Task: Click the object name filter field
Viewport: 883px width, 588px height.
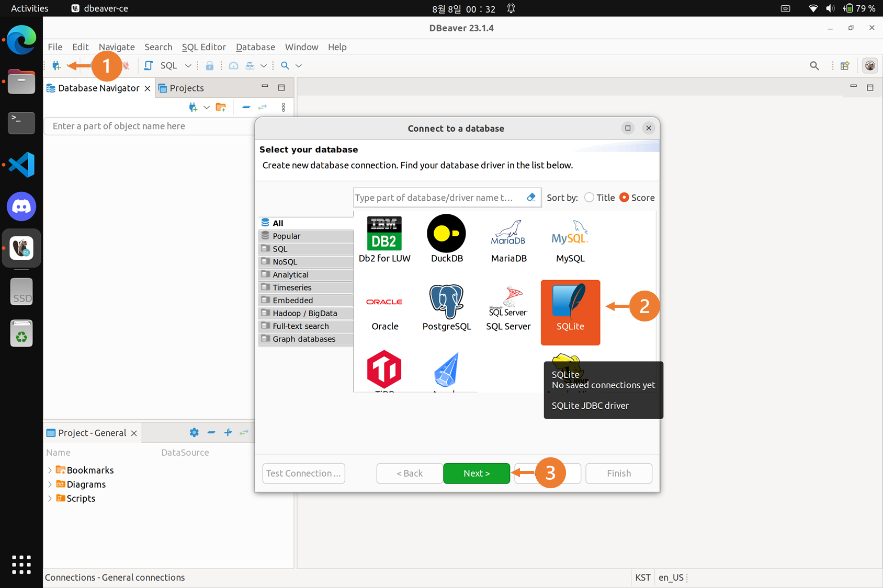Action: (x=150, y=126)
